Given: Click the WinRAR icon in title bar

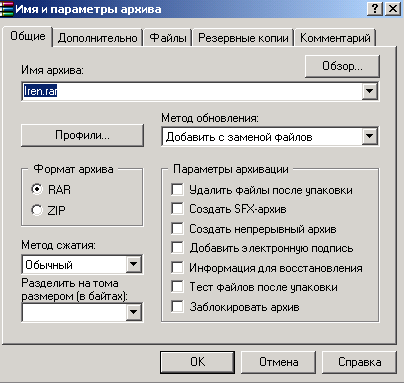Looking at the screenshot, I should coord(7,9).
